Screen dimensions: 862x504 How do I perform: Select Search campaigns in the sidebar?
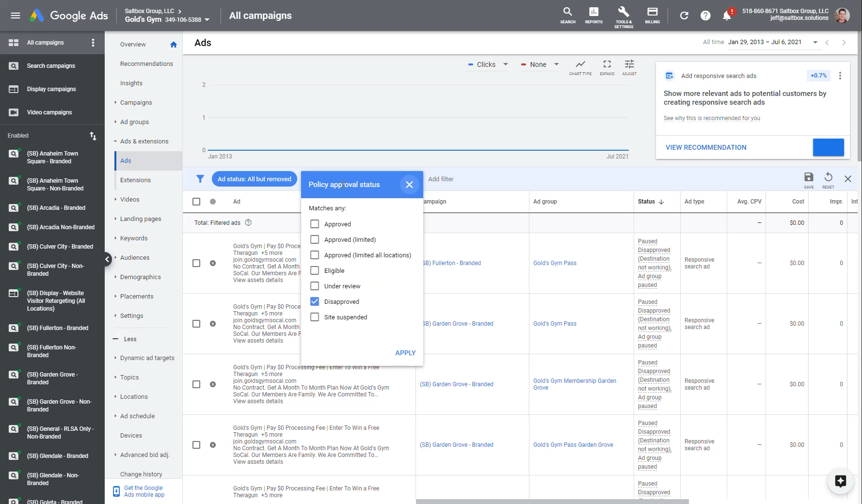tap(52, 66)
